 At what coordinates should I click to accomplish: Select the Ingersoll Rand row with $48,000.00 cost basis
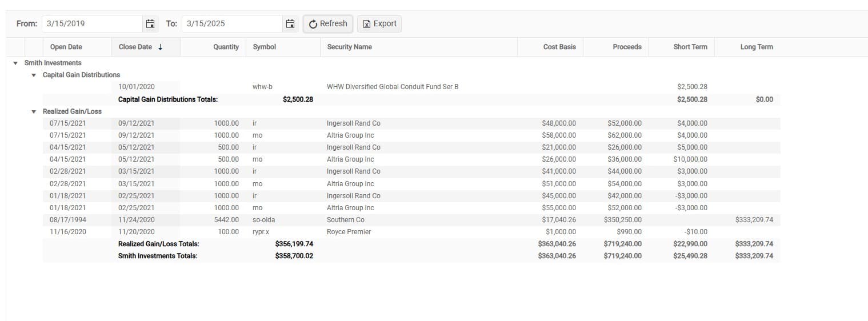(411, 123)
